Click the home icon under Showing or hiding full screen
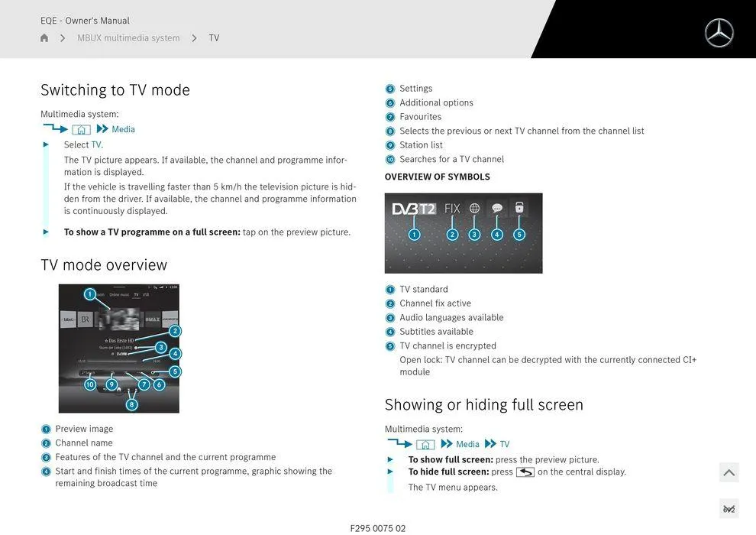This screenshot has height=535, width=756. [x=425, y=445]
